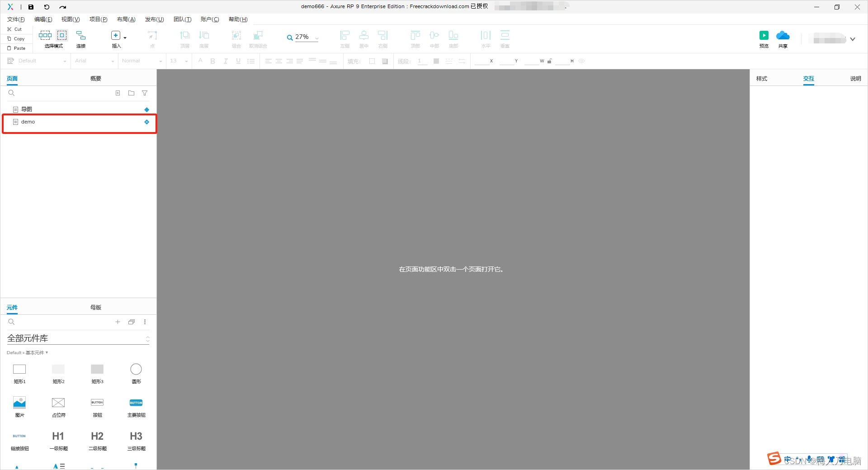Click the 顶层 bring-to-front icon
This screenshot has width=868, height=470.
(x=185, y=35)
